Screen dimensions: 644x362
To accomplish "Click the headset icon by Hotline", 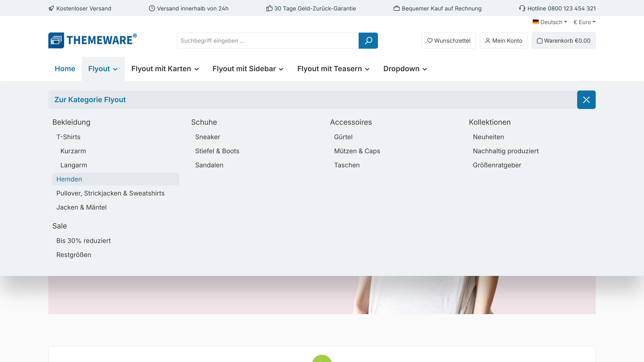I will (522, 8).
